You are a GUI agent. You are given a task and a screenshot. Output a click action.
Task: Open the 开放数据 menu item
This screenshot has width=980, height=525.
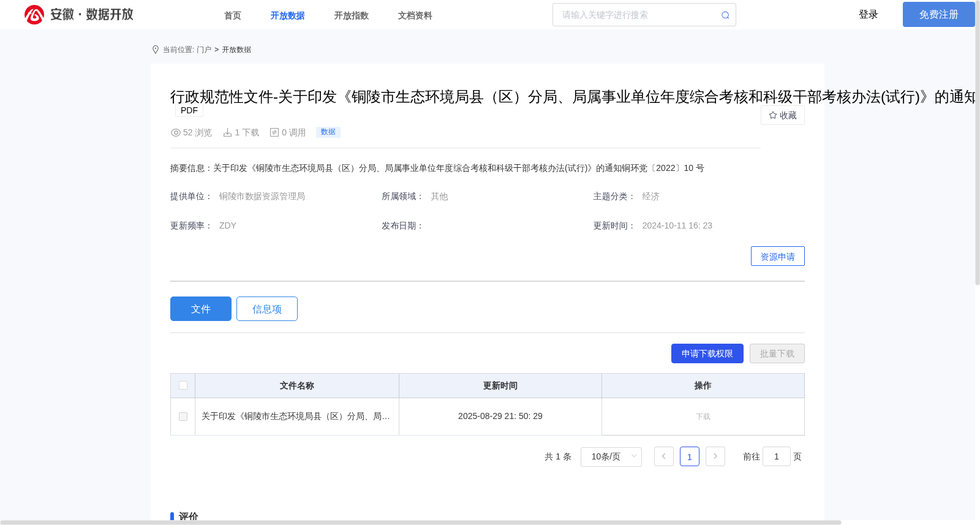(288, 15)
